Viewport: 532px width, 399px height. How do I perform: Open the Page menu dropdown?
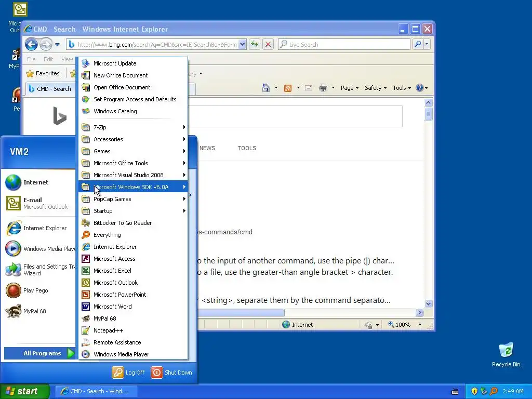click(350, 88)
